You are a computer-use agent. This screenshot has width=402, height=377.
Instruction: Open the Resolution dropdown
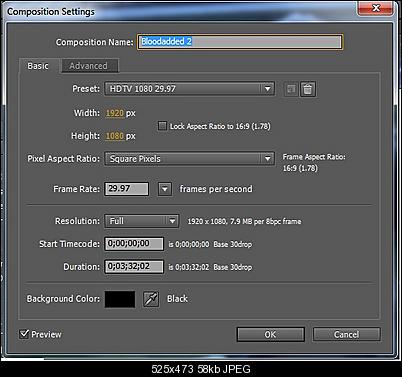tap(142, 221)
